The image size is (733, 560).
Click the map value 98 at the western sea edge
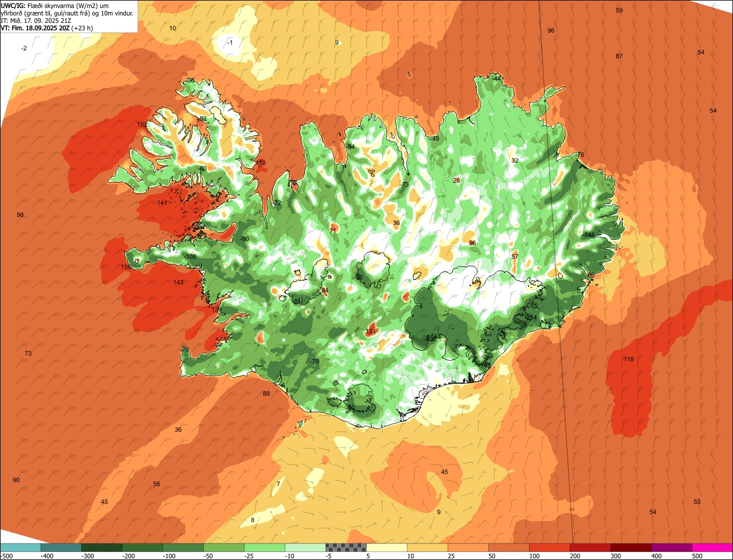[x=20, y=215]
